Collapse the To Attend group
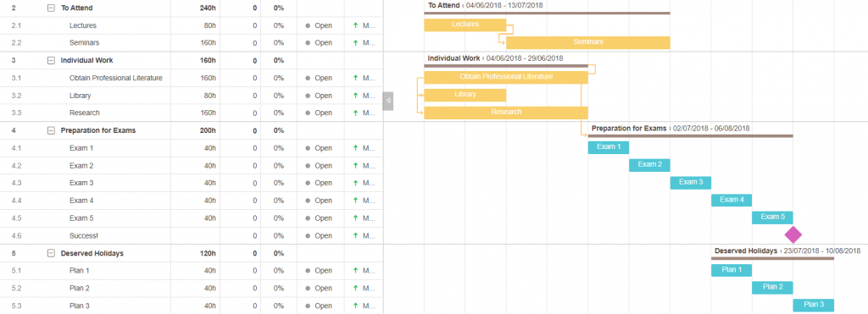The image size is (868, 314). 51,8
